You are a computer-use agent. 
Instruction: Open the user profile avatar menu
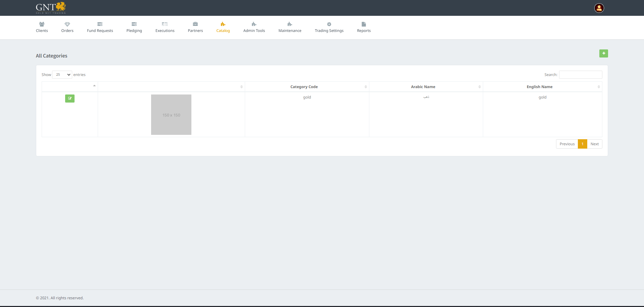(599, 8)
